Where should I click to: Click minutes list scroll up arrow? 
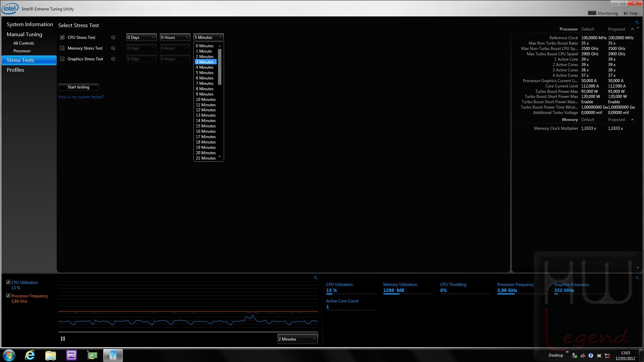point(220,46)
